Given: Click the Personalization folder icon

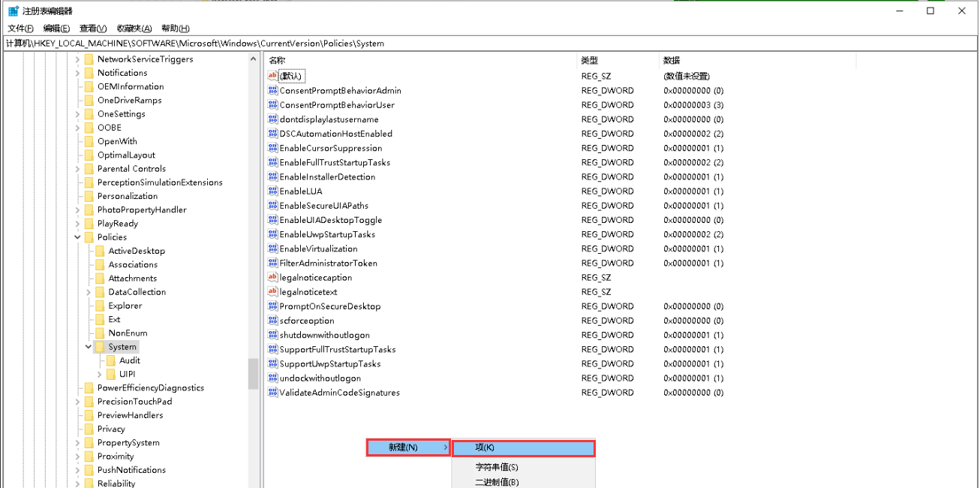Looking at the screenshot, I should pos(89,196).
